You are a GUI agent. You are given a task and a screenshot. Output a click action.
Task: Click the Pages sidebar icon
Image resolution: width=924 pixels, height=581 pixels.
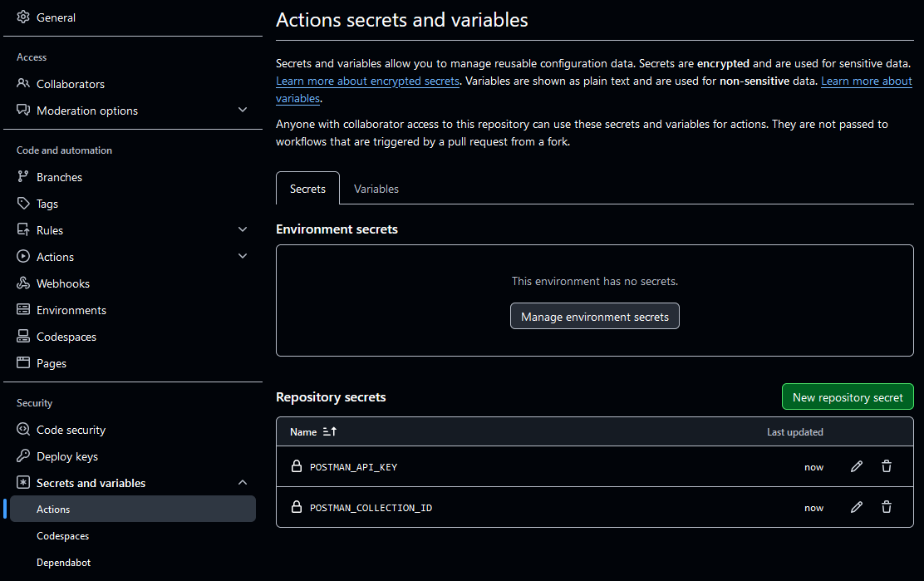tap(23, 362)
